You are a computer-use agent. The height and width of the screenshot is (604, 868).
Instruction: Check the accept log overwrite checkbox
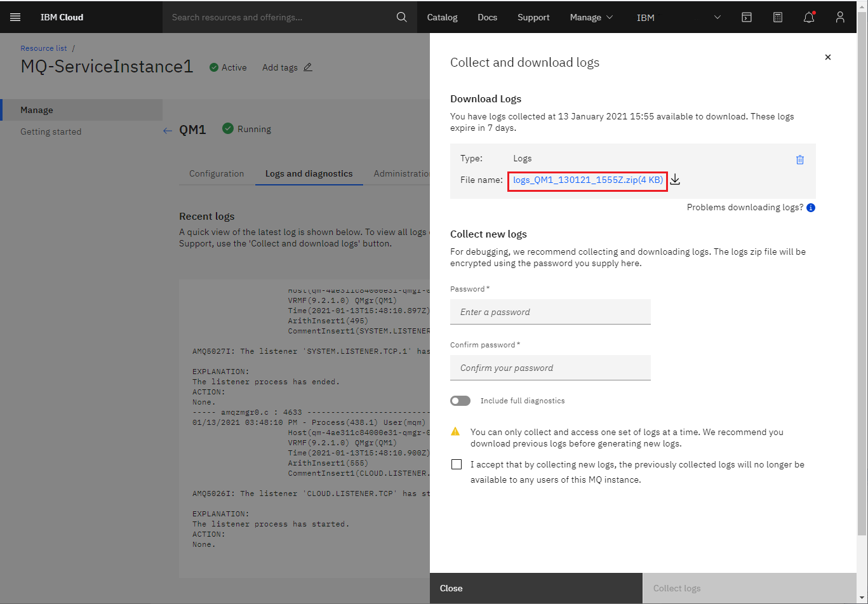tap(457, 464)
